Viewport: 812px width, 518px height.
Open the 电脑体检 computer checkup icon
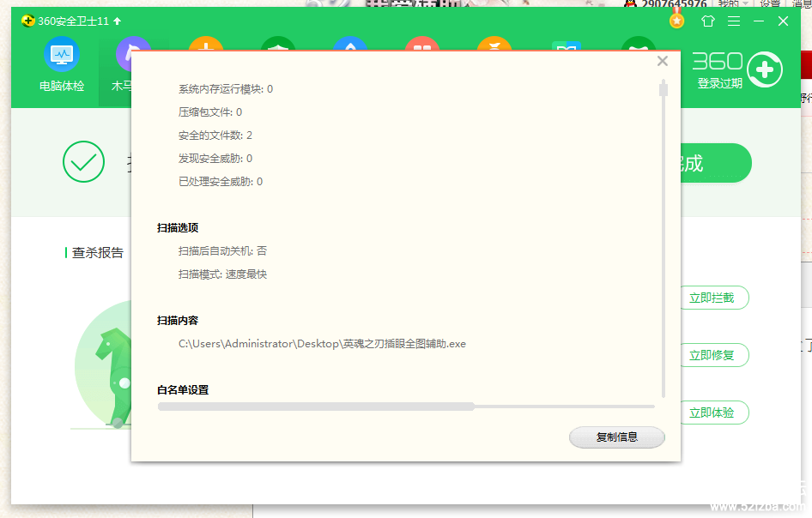62,54
